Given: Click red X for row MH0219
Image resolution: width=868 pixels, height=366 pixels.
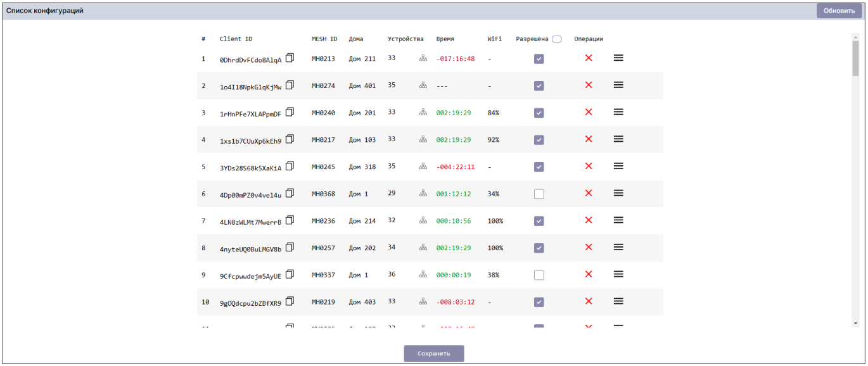Looking at the screenshot, I should [589, 301].
